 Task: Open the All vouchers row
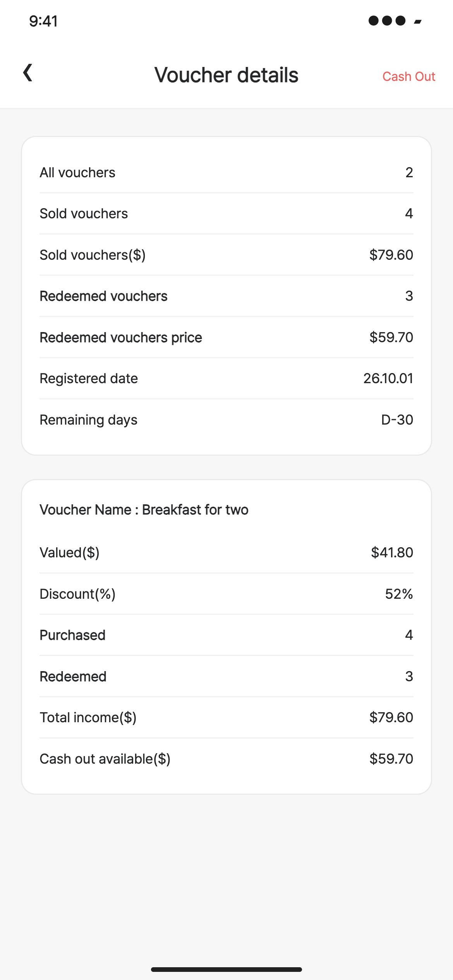tap(226, 173)
